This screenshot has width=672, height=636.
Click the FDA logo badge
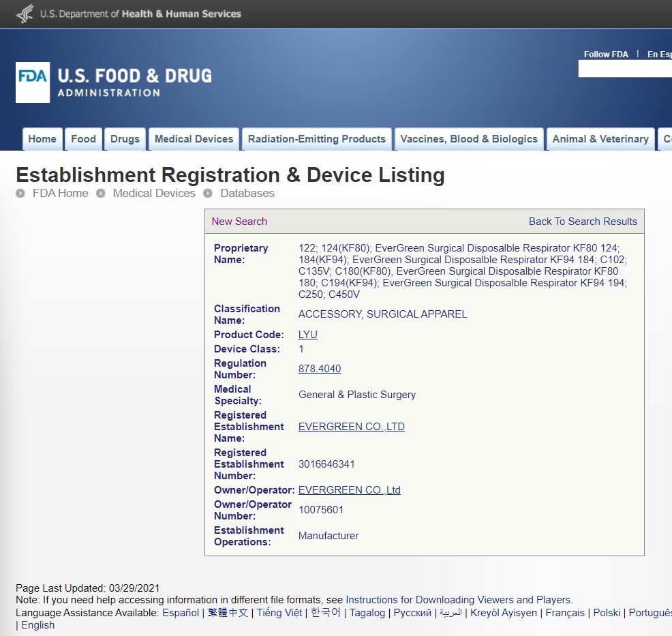coord(33,82)
